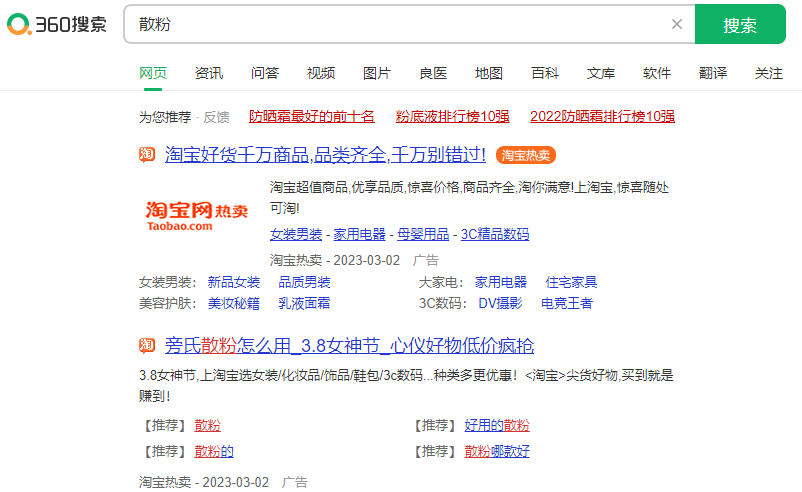Open result 旁氏散粉怎么用_3.8女神节

point(349,346)
